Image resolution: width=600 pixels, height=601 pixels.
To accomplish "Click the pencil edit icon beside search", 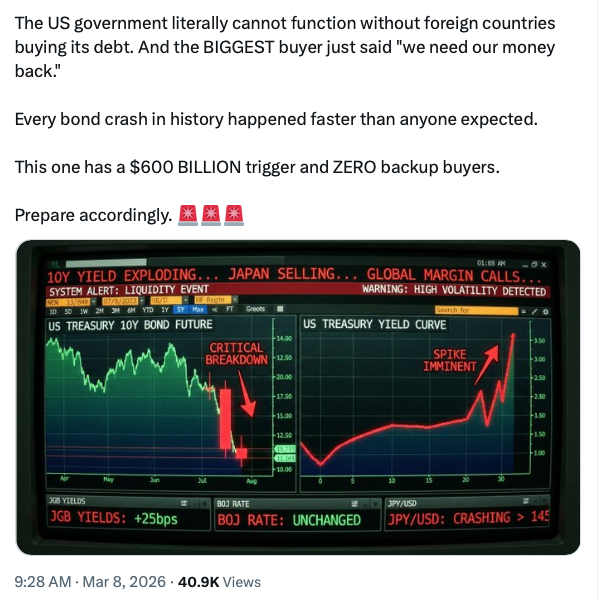I will [533, 311].
